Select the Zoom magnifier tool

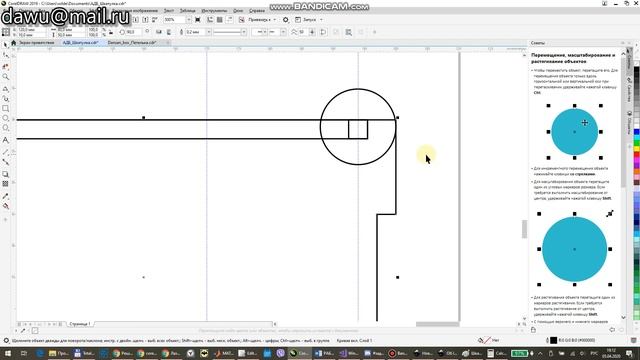click(x=5, y=77)
